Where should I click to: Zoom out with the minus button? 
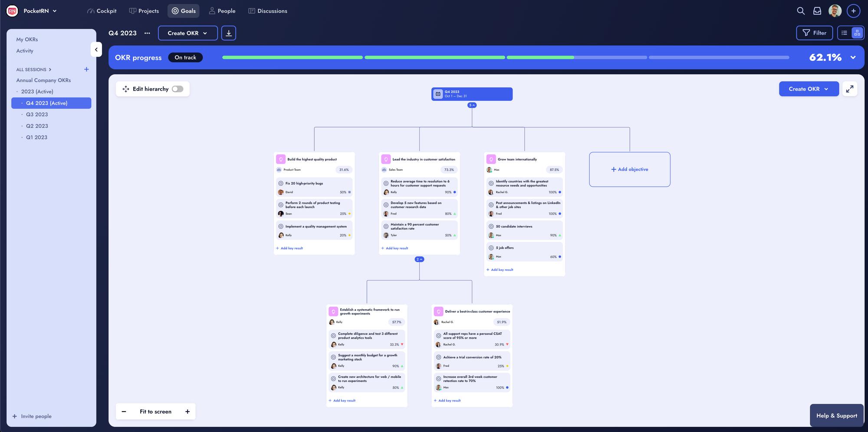point(124,412)
